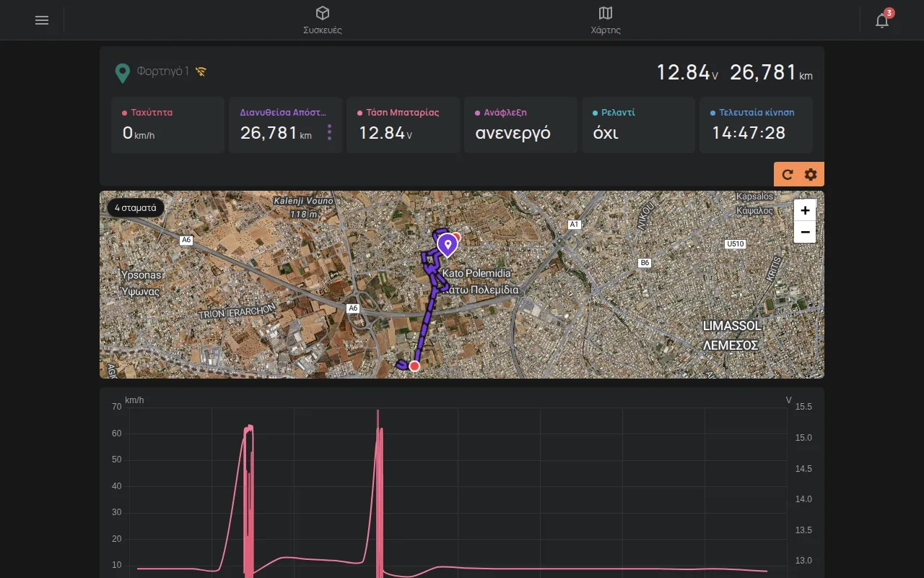Click the 26,781 km header value
Screen dimensions: 924x578
pos(771,72)
